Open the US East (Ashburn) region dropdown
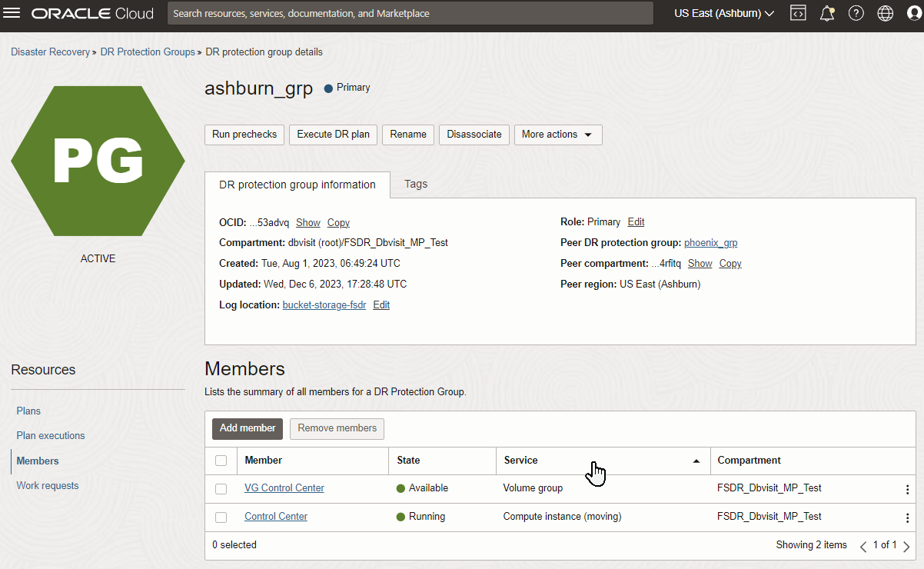924x569 pixels. 723,13
